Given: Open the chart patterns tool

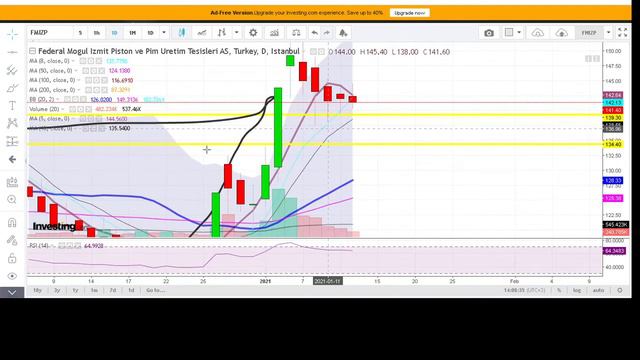Looking at the screenshot, I should [12, 123].
